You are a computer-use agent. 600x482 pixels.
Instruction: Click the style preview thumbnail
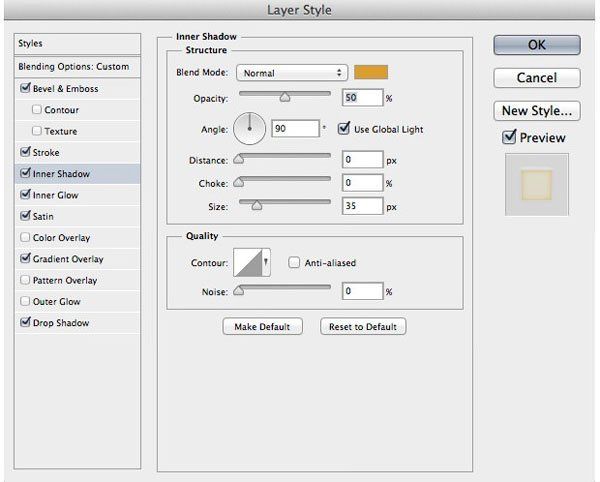tap(536, 184)
